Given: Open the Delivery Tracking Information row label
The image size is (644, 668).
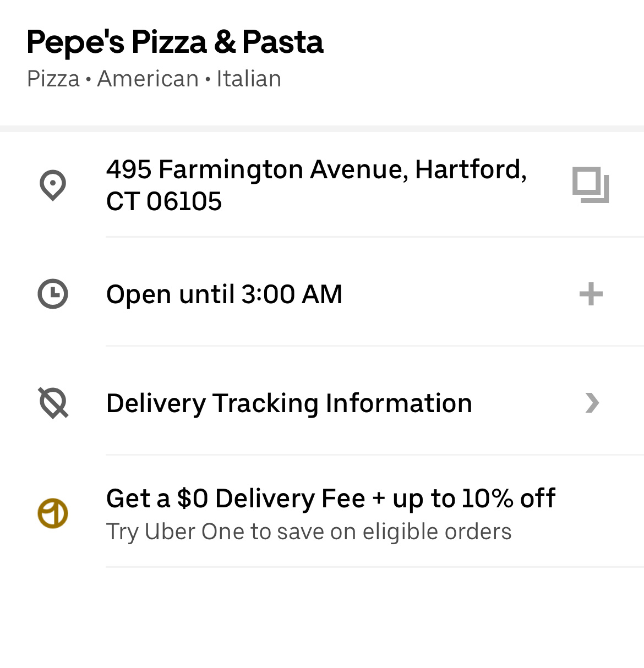Looking at the screenshot, I should click(289, 403).
